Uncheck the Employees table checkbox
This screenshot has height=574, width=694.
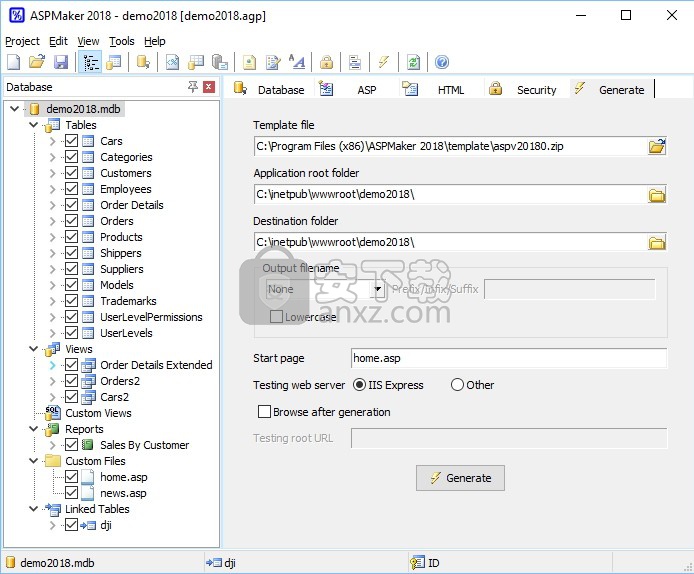pyautogui.click(x=71, y=189)
